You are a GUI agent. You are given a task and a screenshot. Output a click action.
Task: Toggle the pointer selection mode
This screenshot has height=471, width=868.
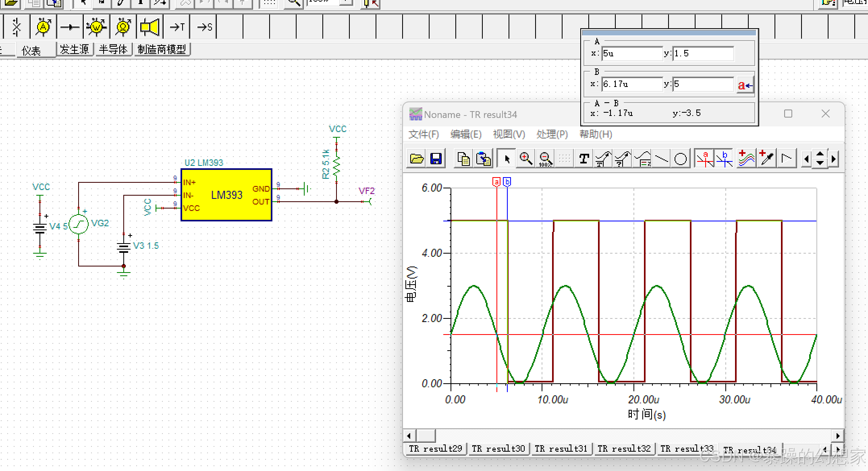tap(507, 159)
